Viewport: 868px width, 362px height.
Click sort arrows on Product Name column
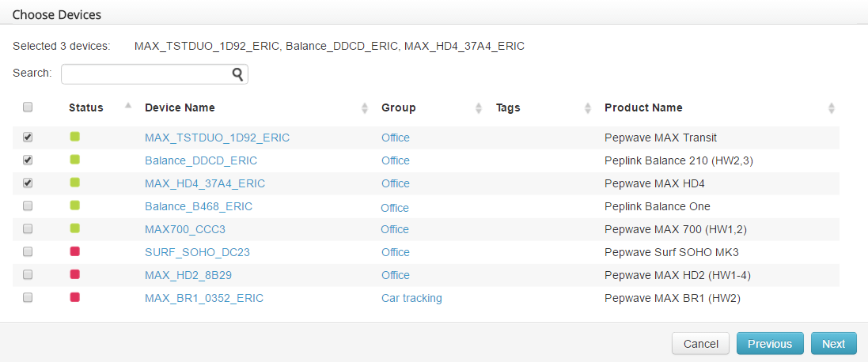831,108
